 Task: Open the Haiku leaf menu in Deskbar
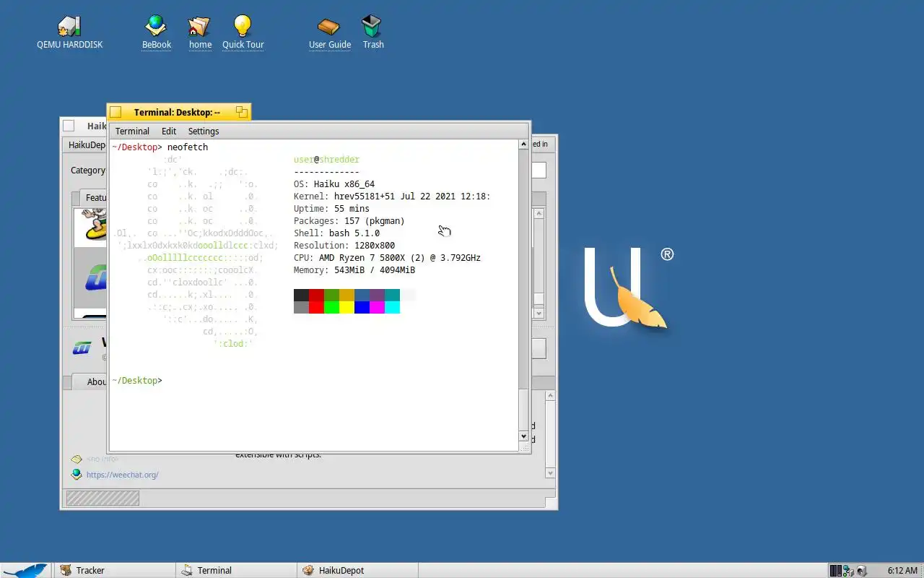point(26,570)
